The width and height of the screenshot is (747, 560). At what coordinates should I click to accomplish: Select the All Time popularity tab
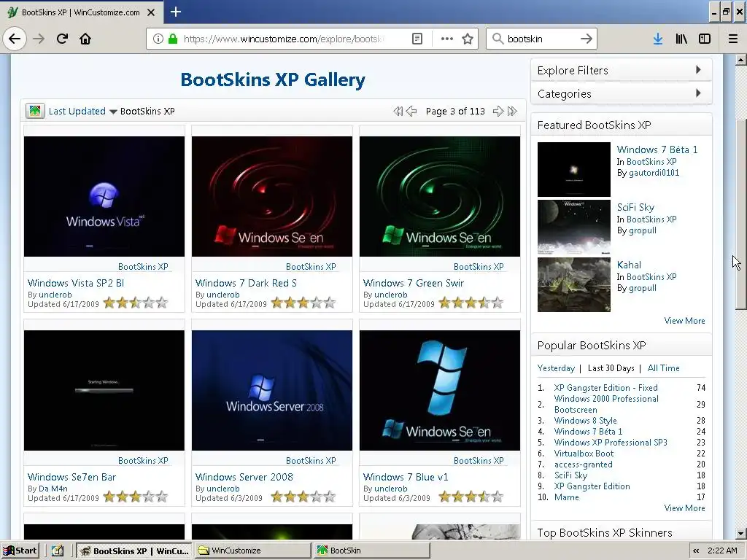click(x=663, y=368)
